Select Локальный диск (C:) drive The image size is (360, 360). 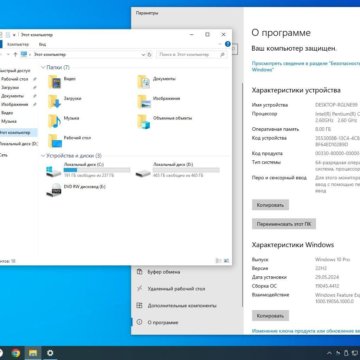88,170
